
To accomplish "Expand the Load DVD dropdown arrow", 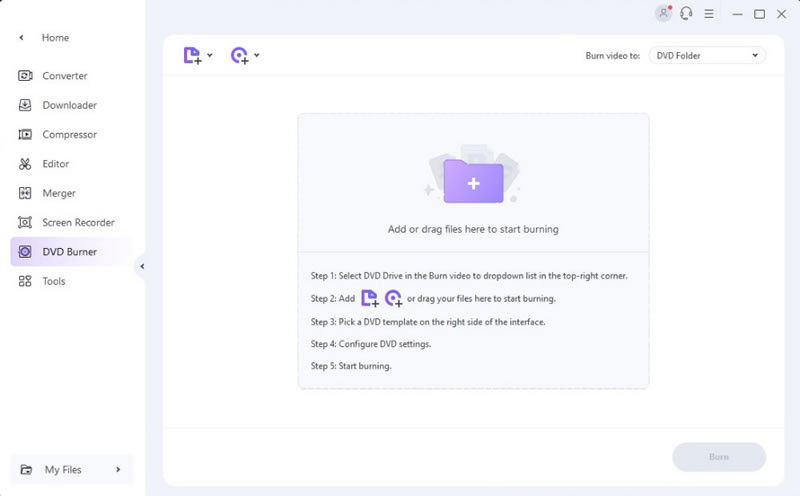I will [257, 55].
